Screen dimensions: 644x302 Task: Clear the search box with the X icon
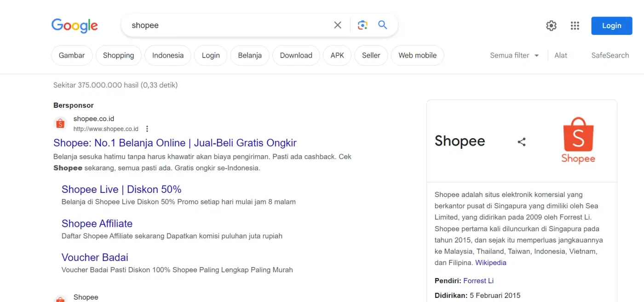tap(338, 25)
